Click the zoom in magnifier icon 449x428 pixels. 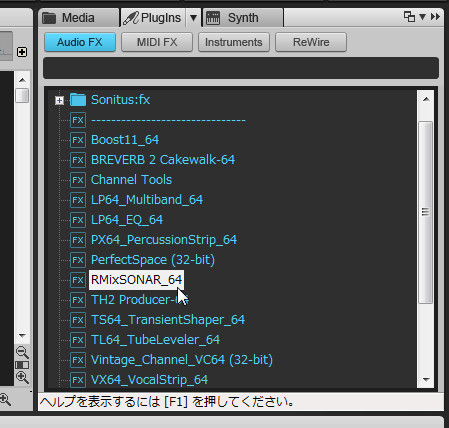click(22, 377)
